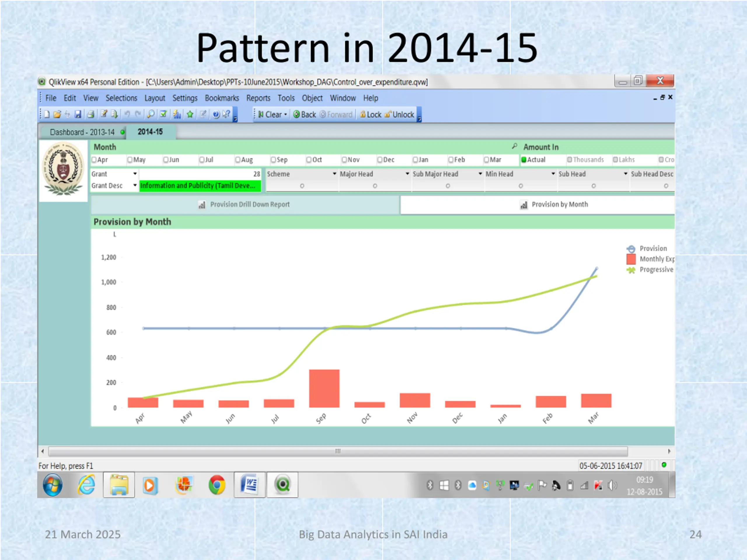Expand the Min Head dropdown
The height and width of the screenshot is (560, 747).
[553, 174]
